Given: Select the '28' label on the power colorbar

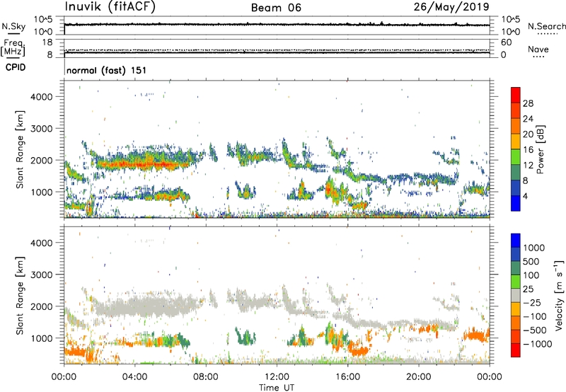Looking at the screenshot, I should pos(528,103).
